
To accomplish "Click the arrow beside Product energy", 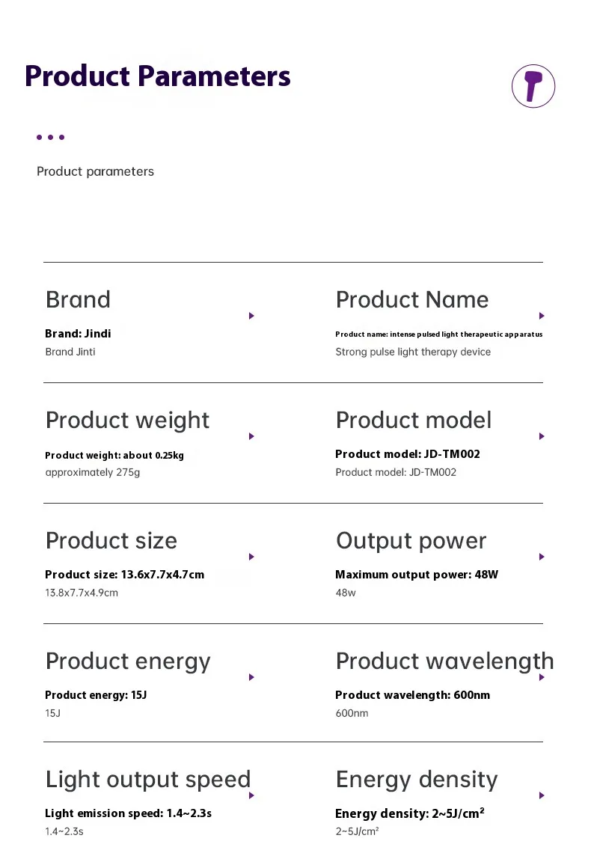I will (251, 677).
